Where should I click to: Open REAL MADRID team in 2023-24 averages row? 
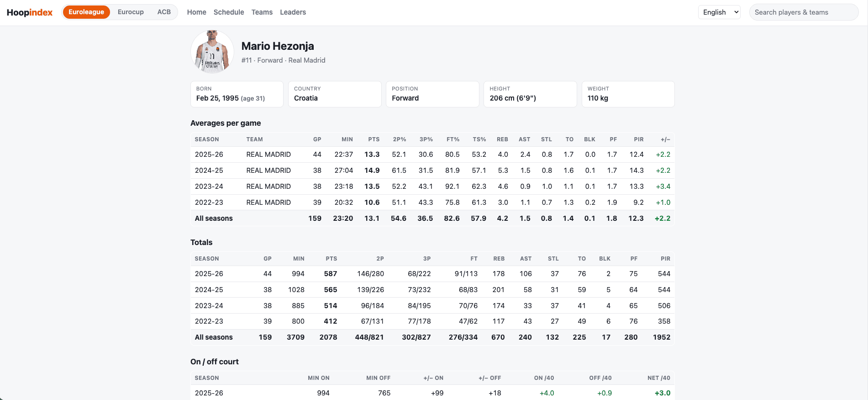pos(268,187)
